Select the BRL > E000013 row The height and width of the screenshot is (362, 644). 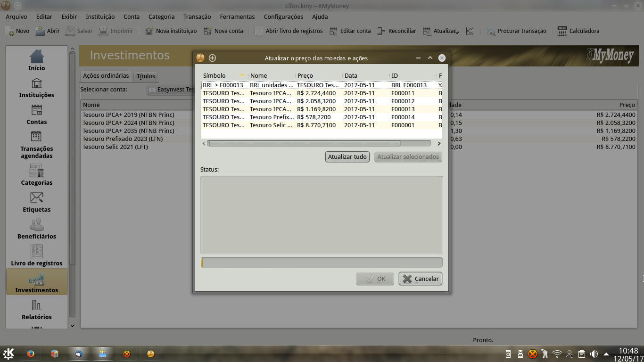tap(322, 85)
